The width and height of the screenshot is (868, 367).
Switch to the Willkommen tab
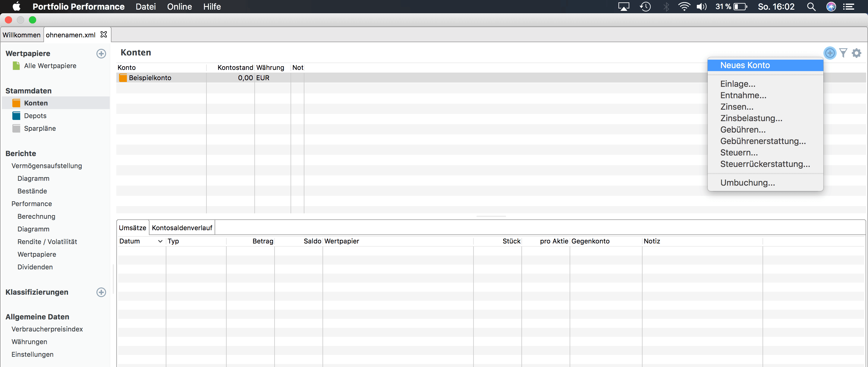tap(22, 35)
